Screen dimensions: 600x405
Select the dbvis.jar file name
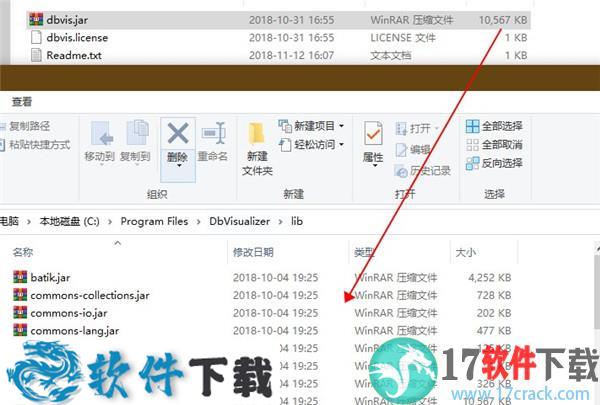click(x=67, y=20)
